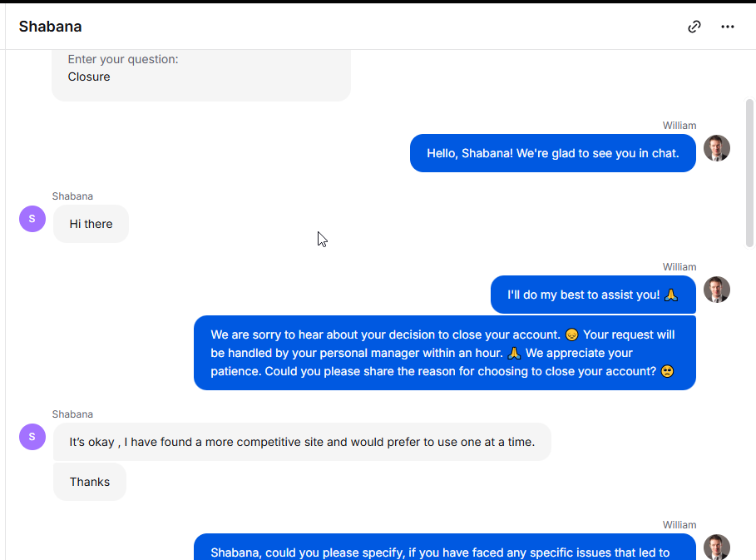This screenshot has width=756, height=560.
Task: Click William's avatar next to 'I'll do my best'
Action: point(716,290)
